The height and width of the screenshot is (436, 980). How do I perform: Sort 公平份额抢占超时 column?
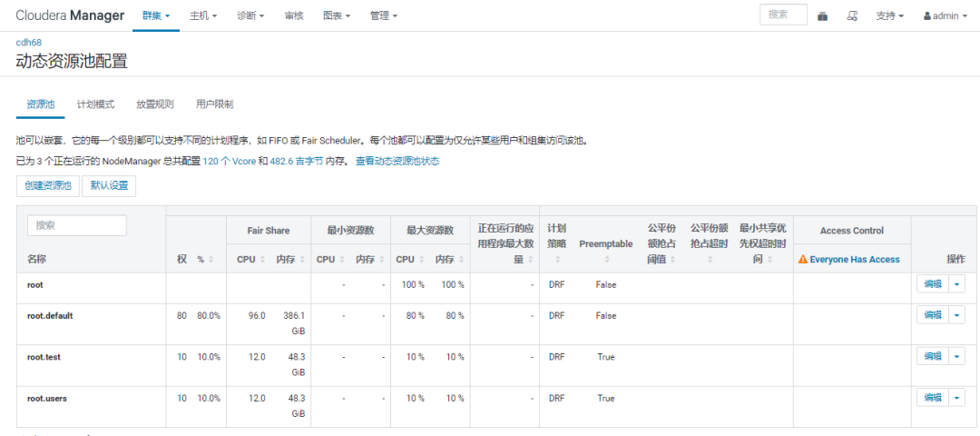pos(710,260)
